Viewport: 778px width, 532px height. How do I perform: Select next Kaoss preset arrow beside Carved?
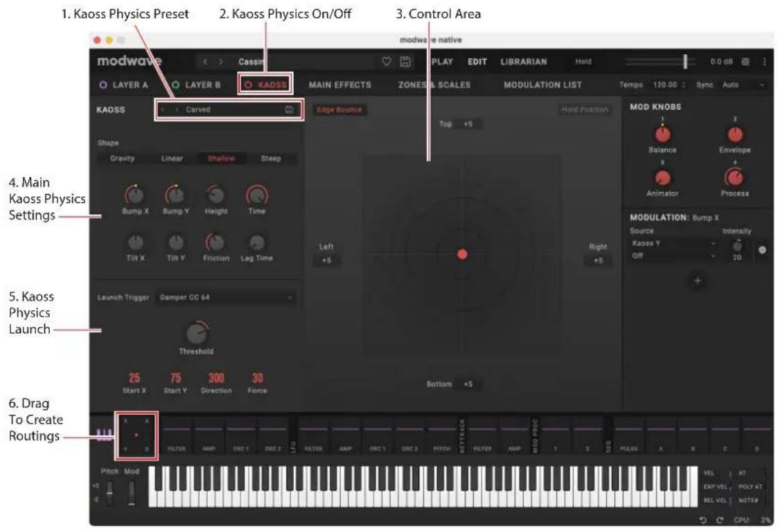pyautogui.click(x=176, y=109)
